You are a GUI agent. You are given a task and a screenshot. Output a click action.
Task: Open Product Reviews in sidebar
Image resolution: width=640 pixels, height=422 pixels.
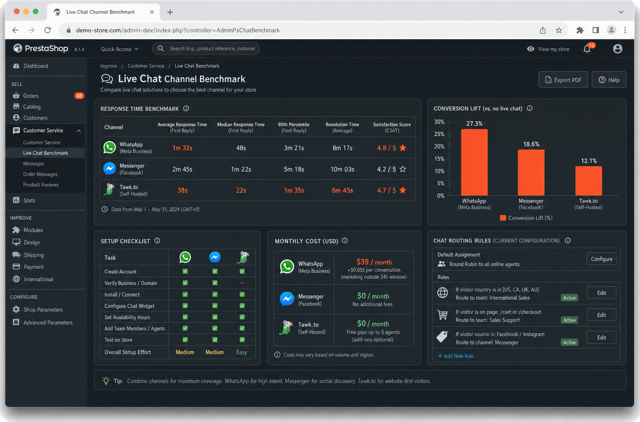tap(41, 185)
